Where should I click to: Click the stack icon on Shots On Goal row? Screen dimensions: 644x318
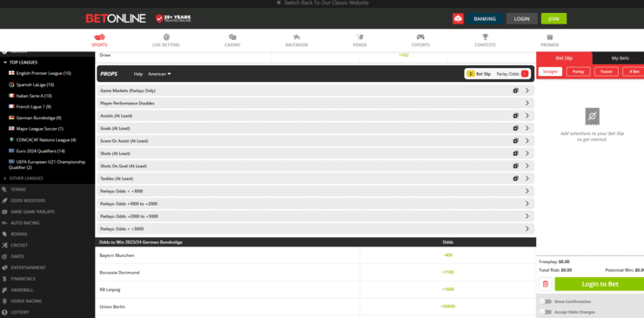[x=515, y=166]
